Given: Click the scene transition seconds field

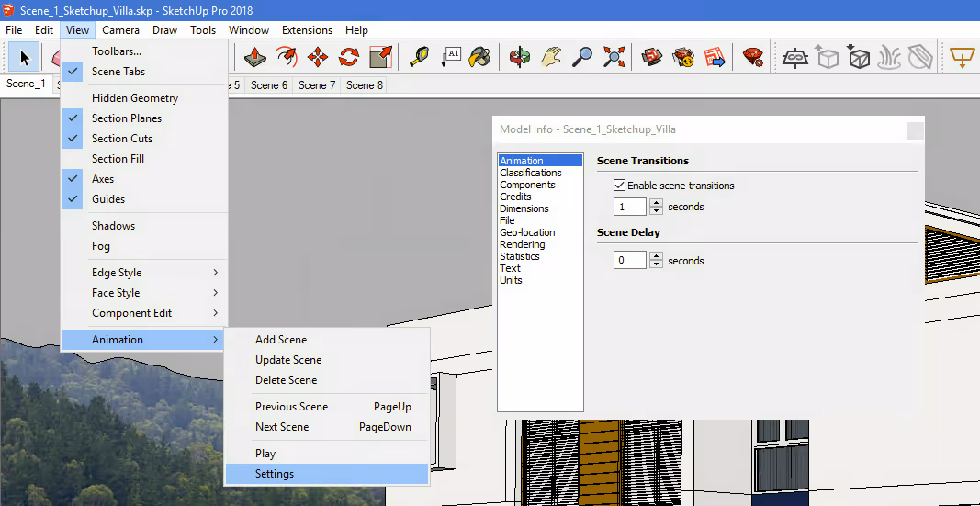Looking at the screenshot, I should coord(630,207).
